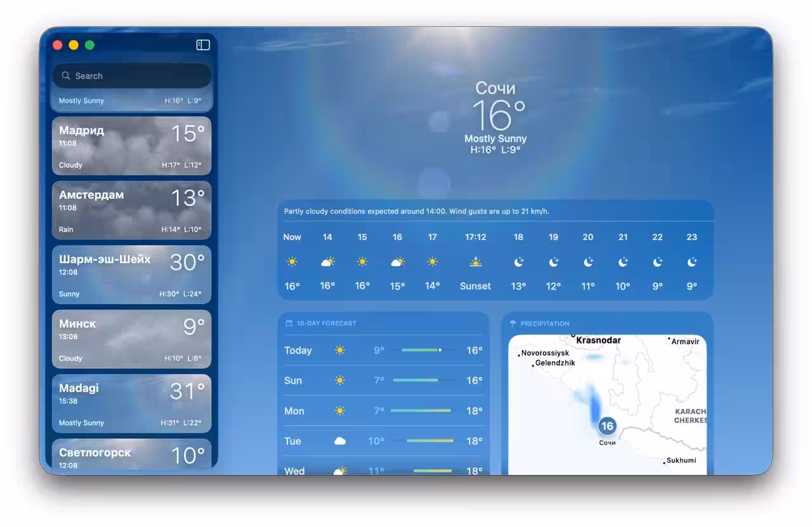Select the Sunset icon in hourly forecast
Screen dimensions: 812x527
coord(475,261)
